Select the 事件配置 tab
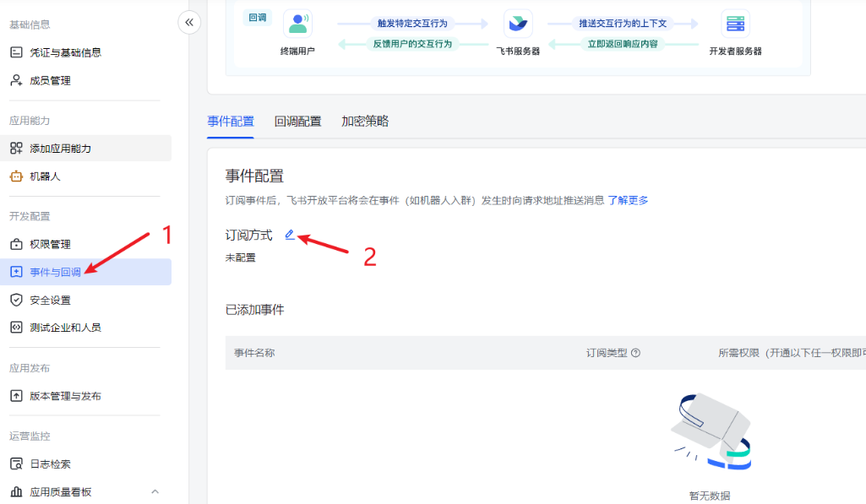The height and width of the screenshot is (504, 866). click(231, 122)
